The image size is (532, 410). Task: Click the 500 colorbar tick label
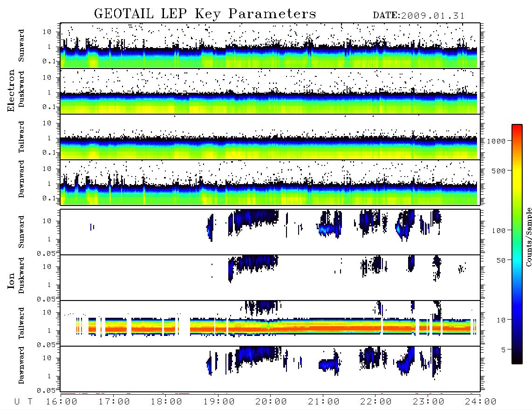click(x=499, y=171)
